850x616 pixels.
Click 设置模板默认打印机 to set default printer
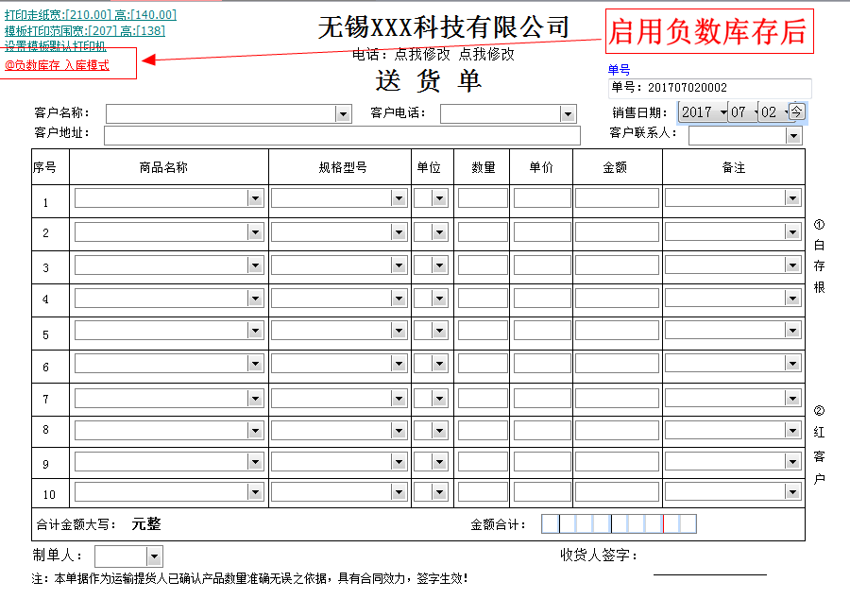tap(55, 44)
